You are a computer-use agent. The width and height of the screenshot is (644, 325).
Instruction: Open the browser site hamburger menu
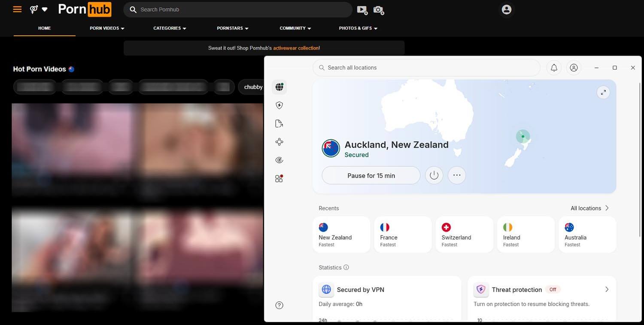click(x=17, y=9)
